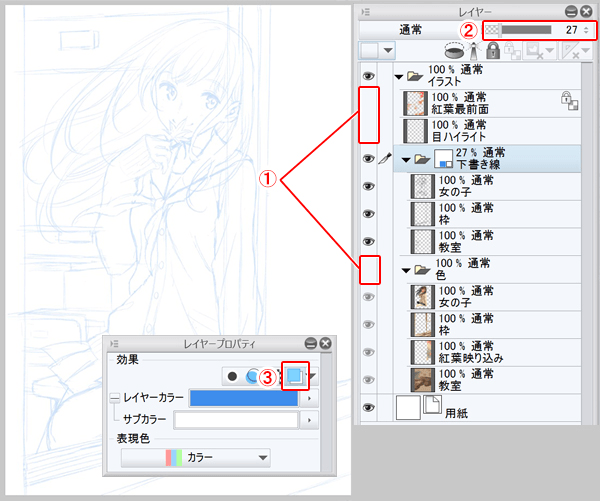The height and width of the screenshot is (501, 600).
Task: Open arrow button beside サブカラー swatch
Action: pos(309,420)
